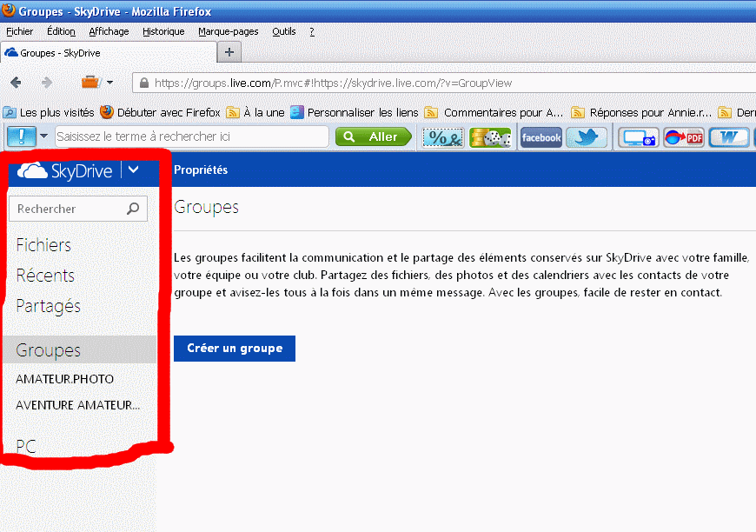The image size is (756, 532).
Task: Click the Twitter bird toolbar icon
Action: pos(587,137)
